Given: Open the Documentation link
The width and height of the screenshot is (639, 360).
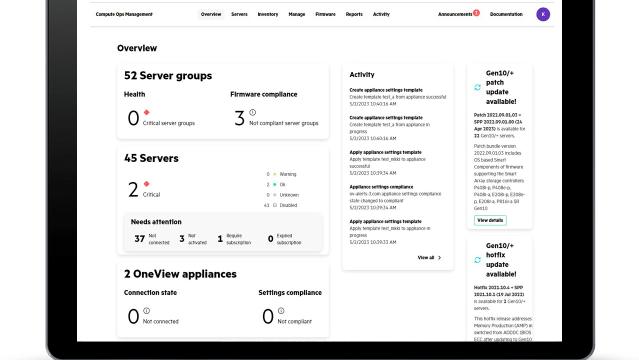Looking at the screenshot, I should (x=506, y=14).
